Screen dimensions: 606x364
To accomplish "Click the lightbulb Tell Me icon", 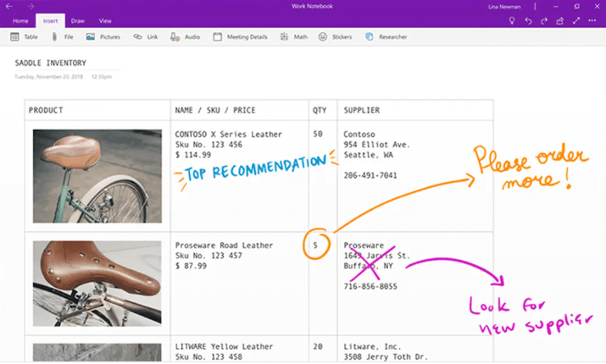I will click(511, 20).
